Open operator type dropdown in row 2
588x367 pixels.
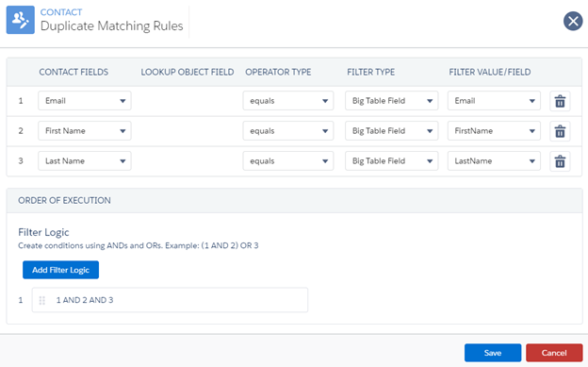coord(288,131)
